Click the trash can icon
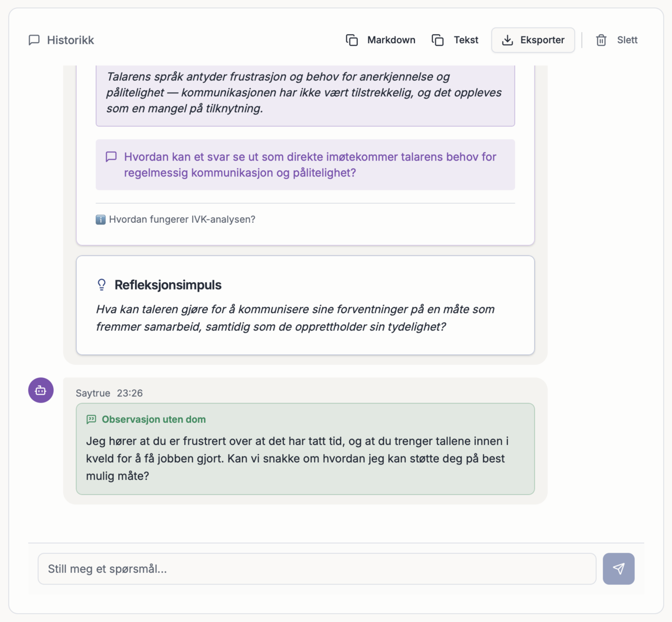Screen dimensions: 672x622 point(601,40)
